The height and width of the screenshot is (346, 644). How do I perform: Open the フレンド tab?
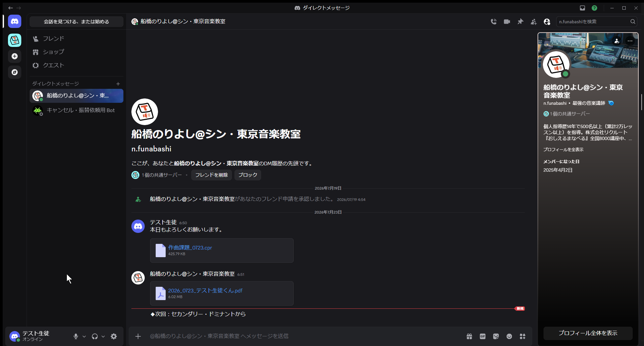click(77, 39)
